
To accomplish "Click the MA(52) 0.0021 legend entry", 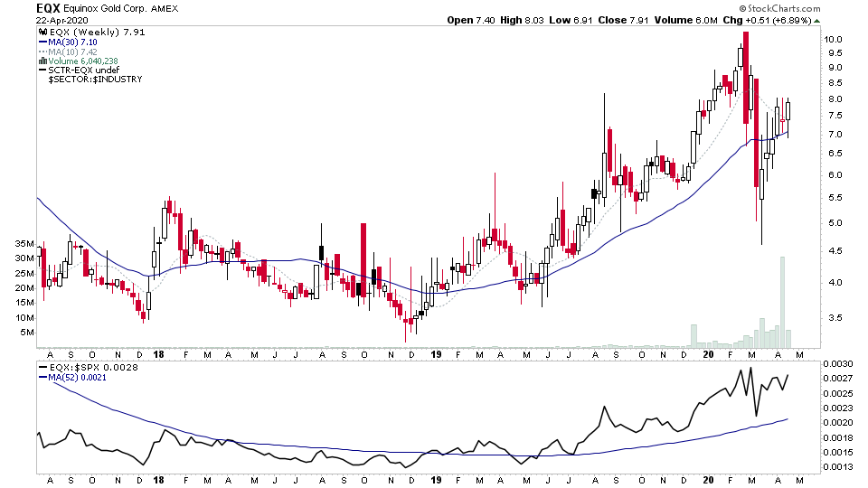I will pos(77,378).
